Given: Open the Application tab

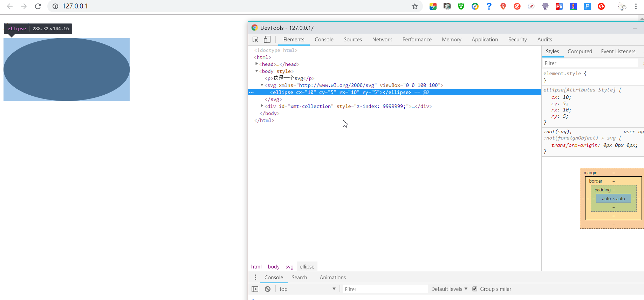Looking at the screenshot, I should [485, 40].
